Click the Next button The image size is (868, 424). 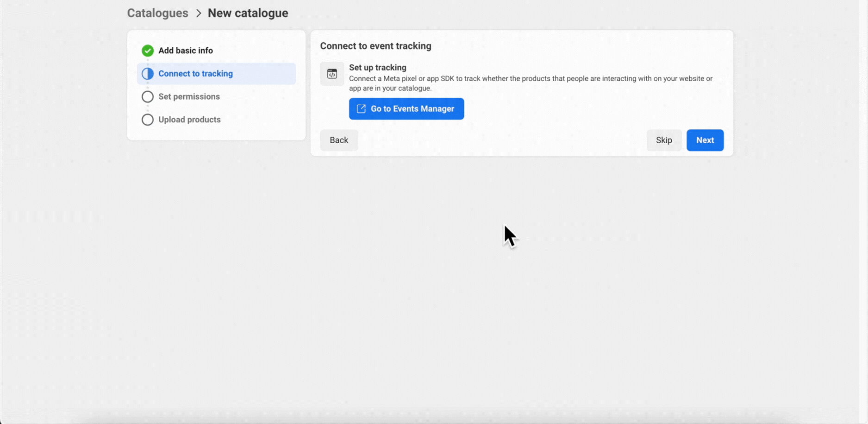click(x=705, y=140)
